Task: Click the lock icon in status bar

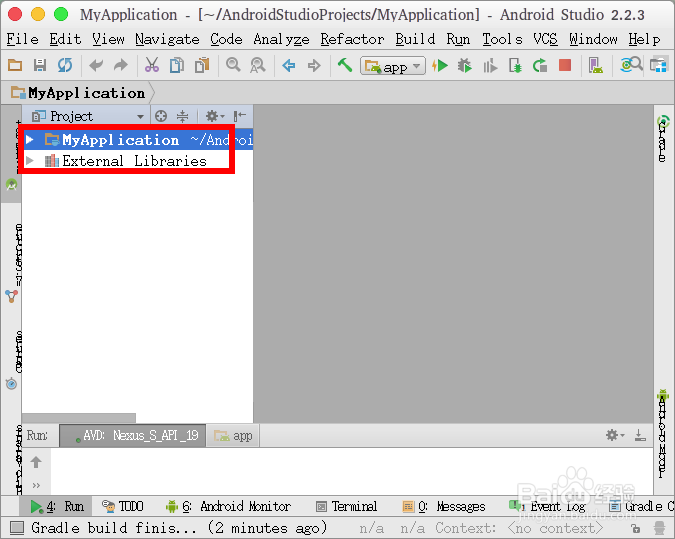Action: [635, 528]
